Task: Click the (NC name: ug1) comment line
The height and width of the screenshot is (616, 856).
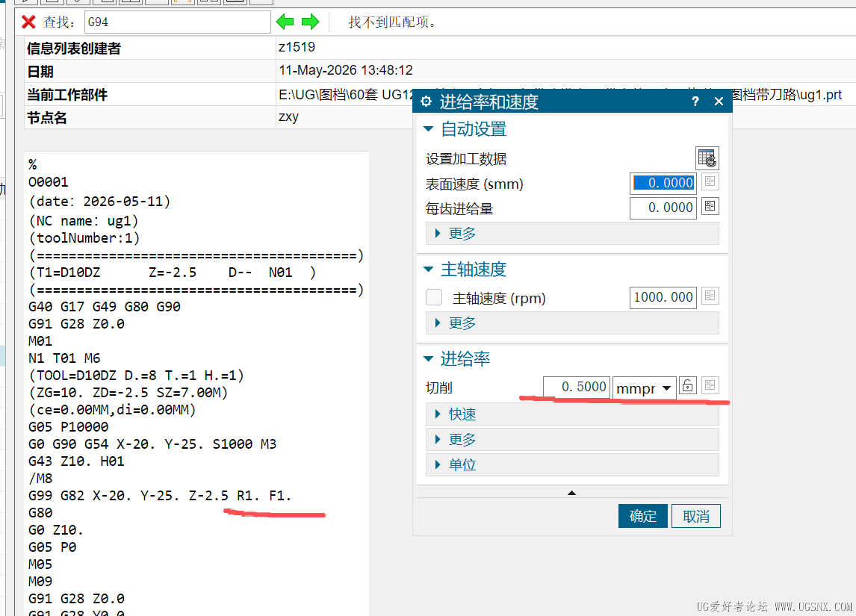Action: click(x=84, y=220)
